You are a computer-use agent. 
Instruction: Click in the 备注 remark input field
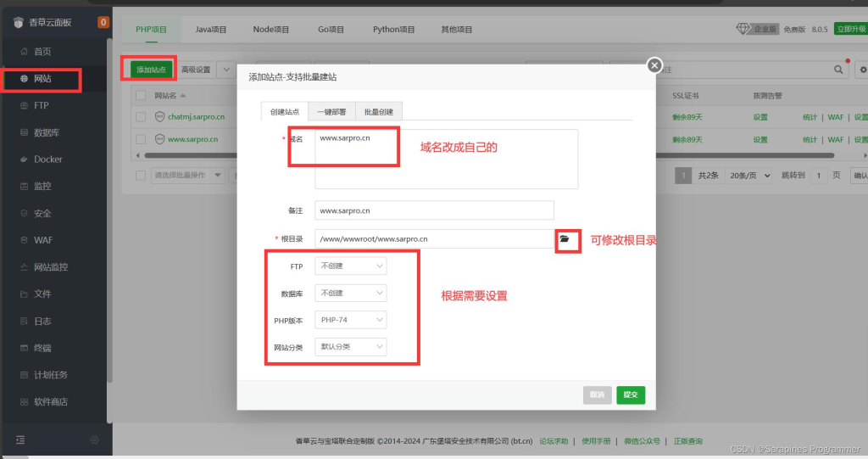pos(434,210)
